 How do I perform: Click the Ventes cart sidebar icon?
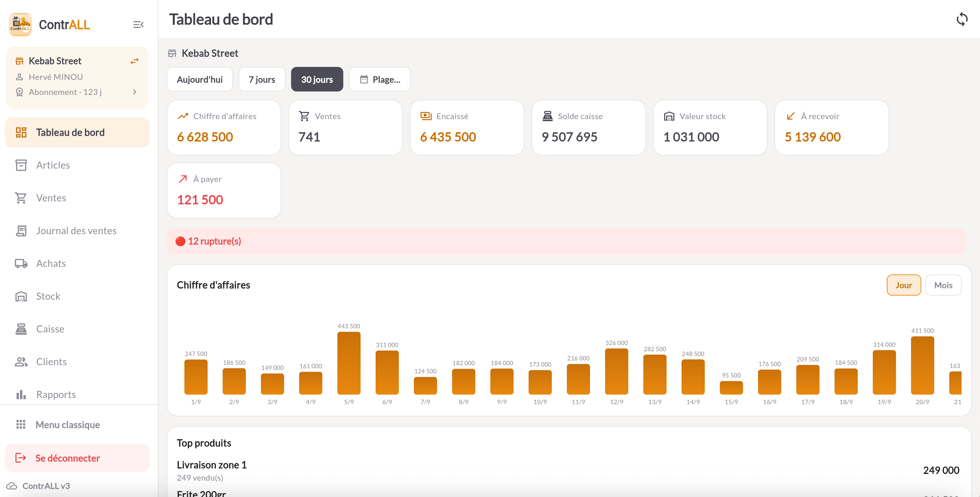coord(21,198)
